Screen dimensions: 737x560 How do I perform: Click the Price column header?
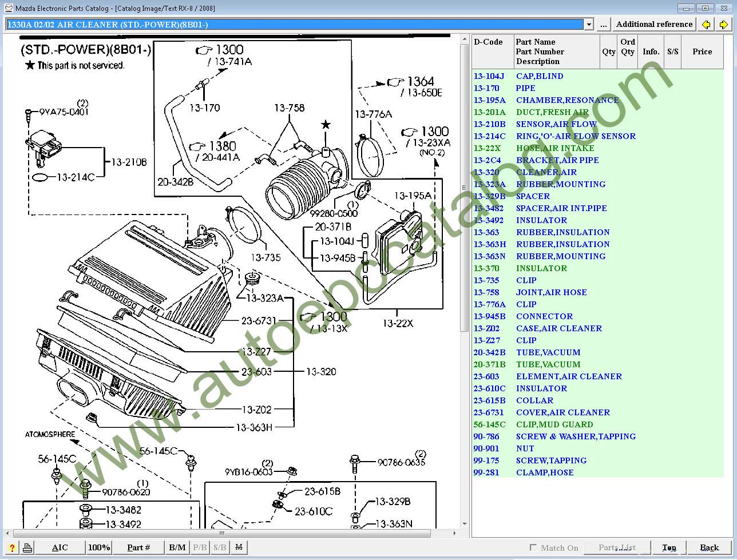(702, 51)
